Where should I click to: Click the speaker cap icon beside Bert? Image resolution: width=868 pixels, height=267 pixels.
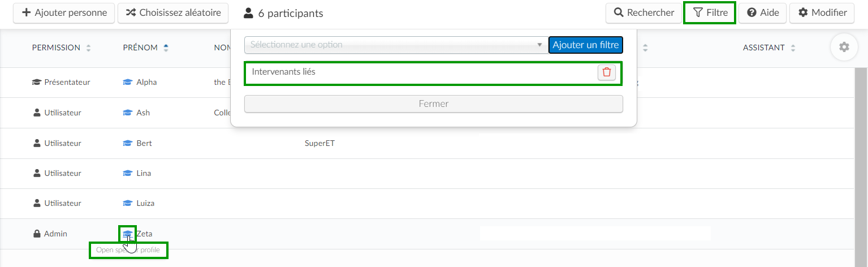[x=127, y=143]
